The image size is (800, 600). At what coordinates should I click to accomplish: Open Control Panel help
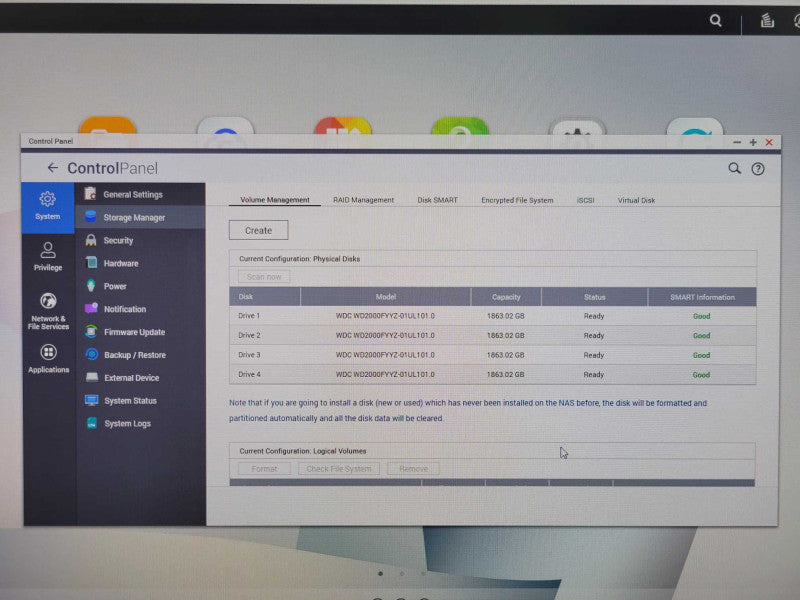click(x=758, y=169)
